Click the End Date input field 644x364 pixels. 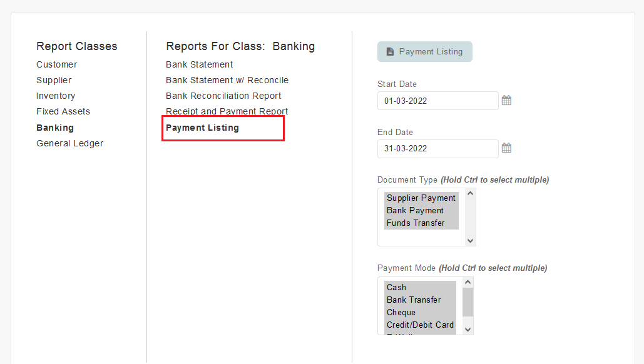coord(438,149)
